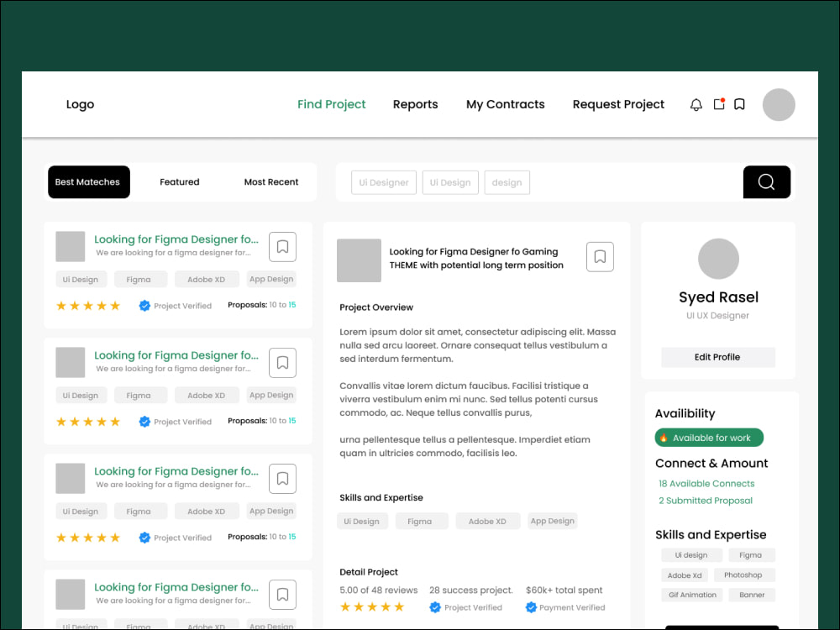
Task: Click Banner skill in profile sidebar
Action: (x=752, y=595)
